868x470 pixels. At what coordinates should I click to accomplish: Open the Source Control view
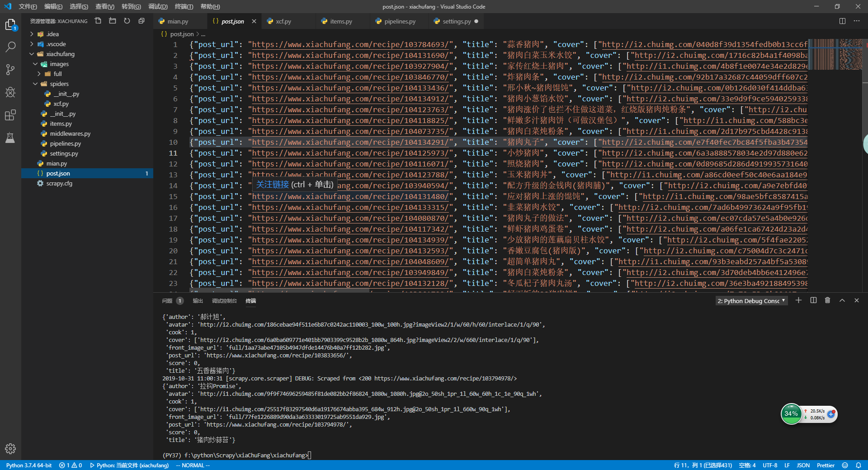[10, 70]
